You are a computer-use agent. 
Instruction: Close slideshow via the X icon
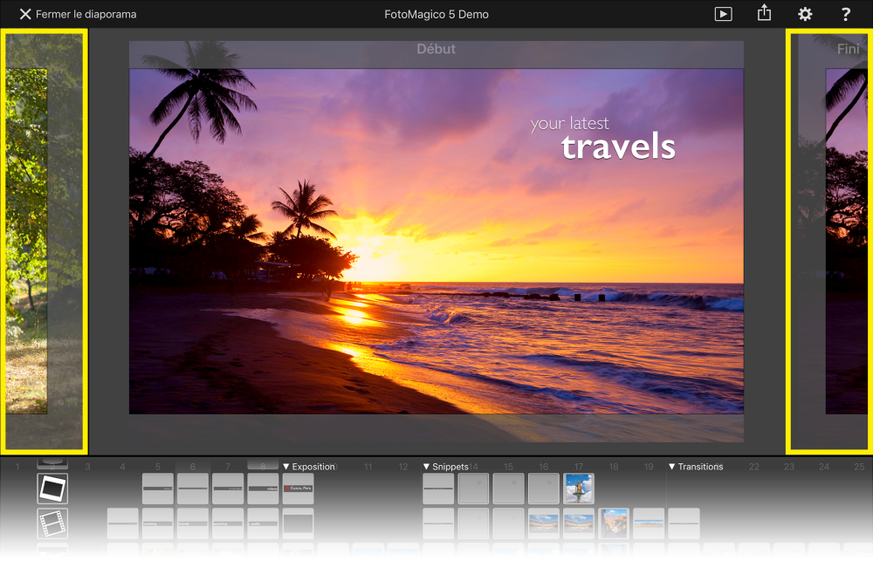pyautogui.click(x=25, y=15)
